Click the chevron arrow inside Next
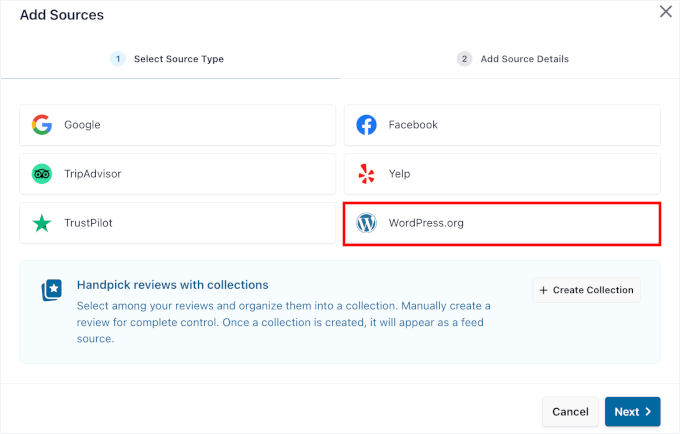 tap(648, 412)
